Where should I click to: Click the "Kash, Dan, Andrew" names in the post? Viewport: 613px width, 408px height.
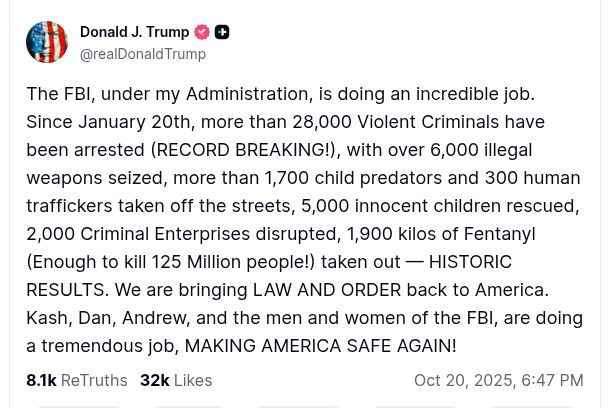(x=106, y=317)
